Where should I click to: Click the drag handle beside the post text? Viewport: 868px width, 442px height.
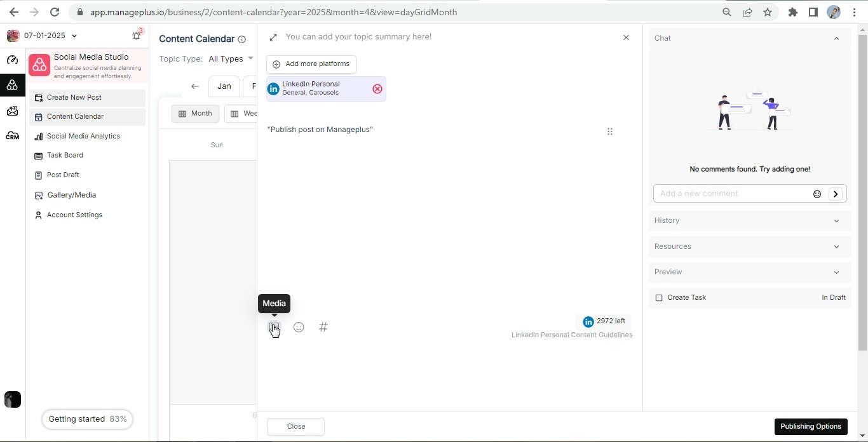(610, 131)
